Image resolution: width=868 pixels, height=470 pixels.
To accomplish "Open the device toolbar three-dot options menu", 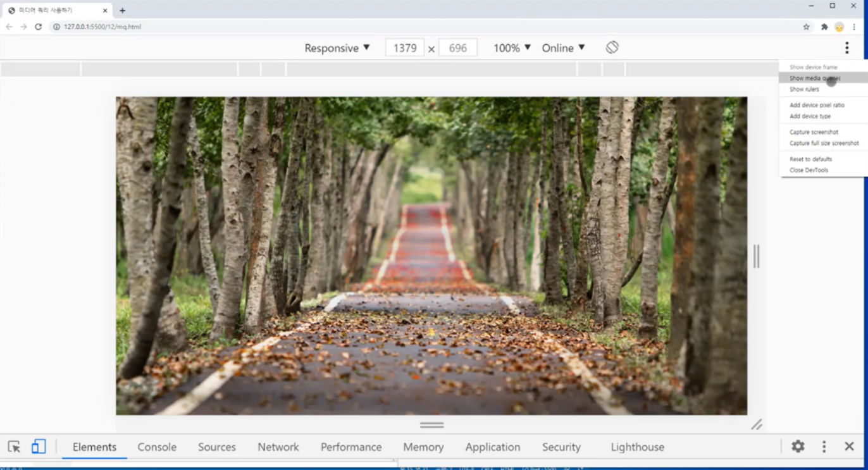I will click(846, 47).
